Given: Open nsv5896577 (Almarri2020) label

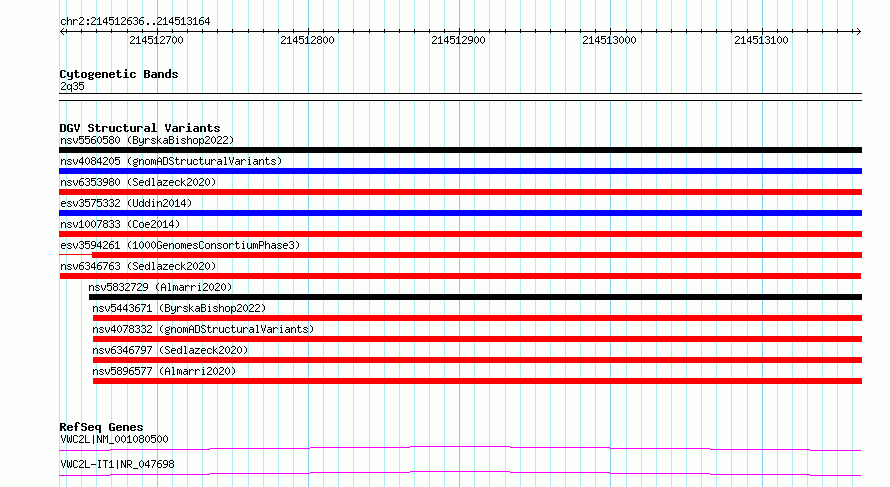Looking at the screenshot, I should coord(164,371).
